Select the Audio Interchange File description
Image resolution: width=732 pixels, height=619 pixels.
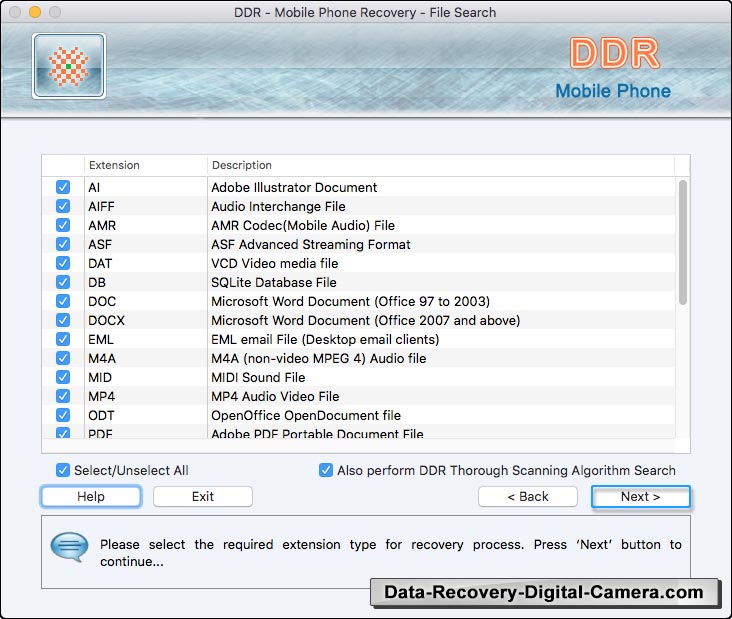278,206
